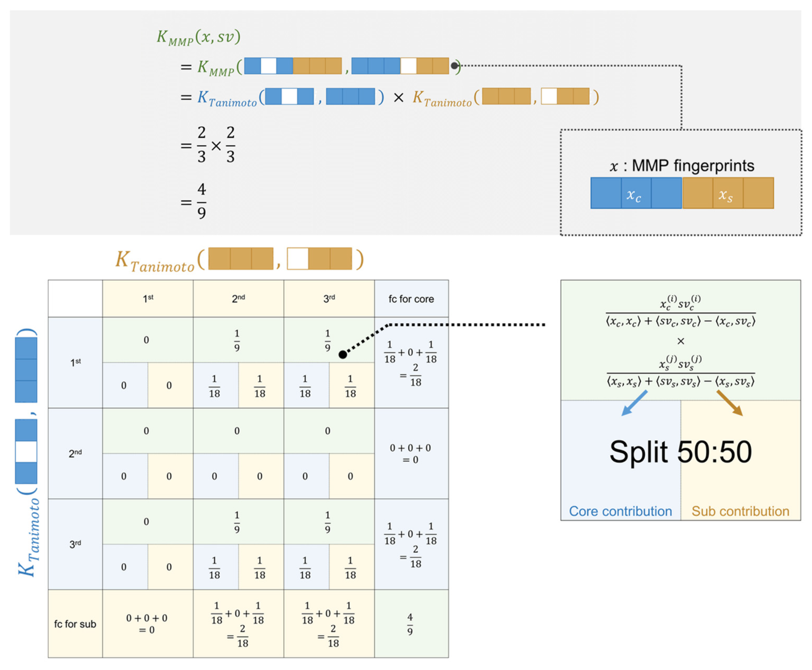The image size is (812, 670).
Task: Click the 4/9 cell in bottom-right corner of table
Action: tap(410, 624)
